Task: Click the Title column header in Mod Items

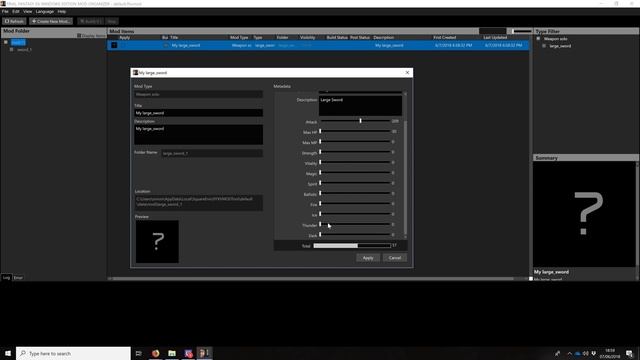Action: click(x=174, y=38)
